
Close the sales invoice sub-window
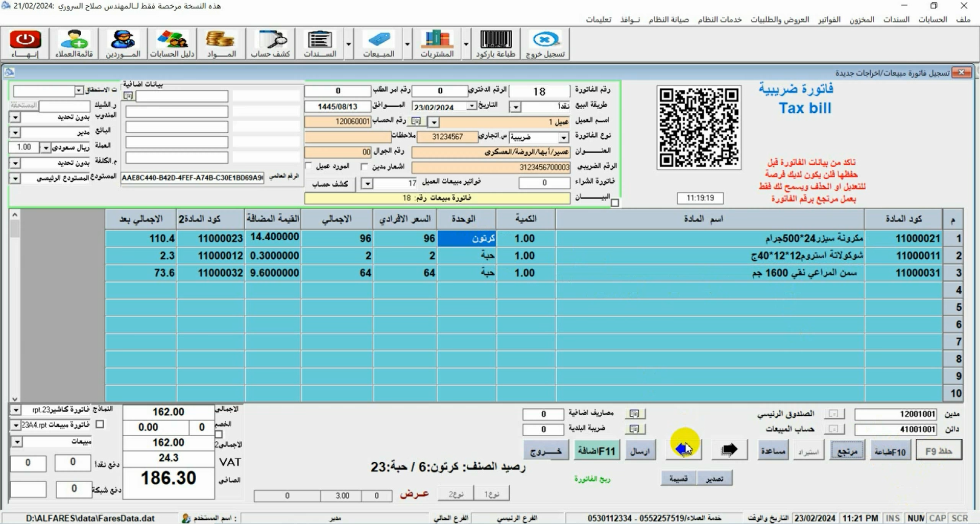[962, 72]
